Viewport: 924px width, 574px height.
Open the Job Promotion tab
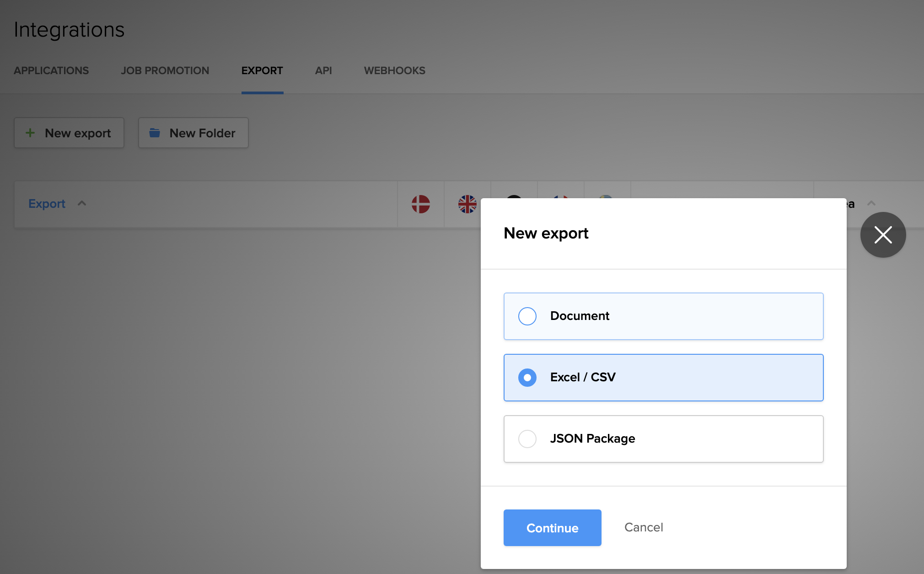click(x=165, y=70)
